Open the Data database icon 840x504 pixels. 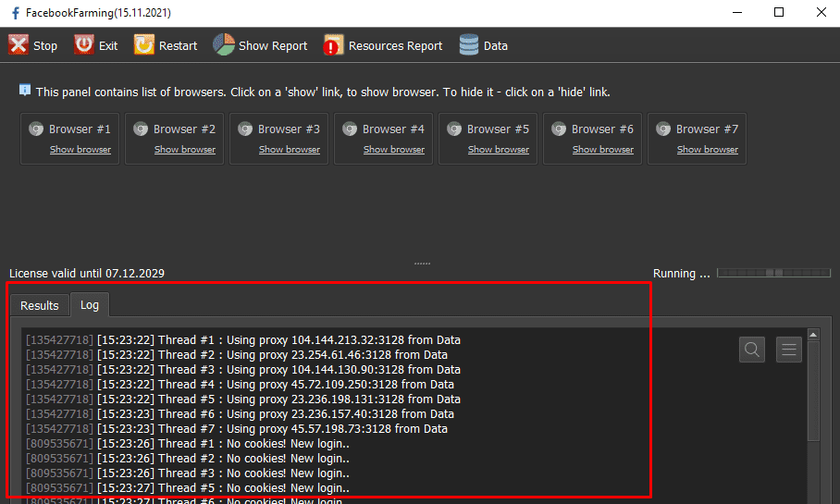pyautogui.click(x=469, y=45)
